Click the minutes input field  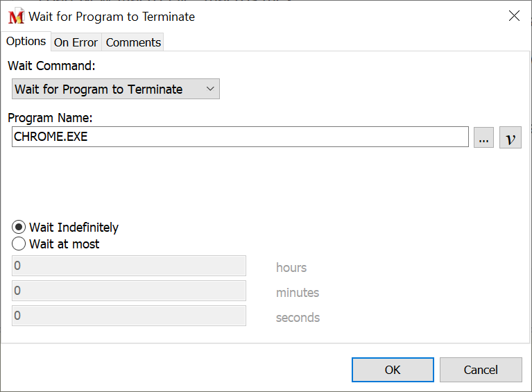pyautogui.click(x=129, y=291)
